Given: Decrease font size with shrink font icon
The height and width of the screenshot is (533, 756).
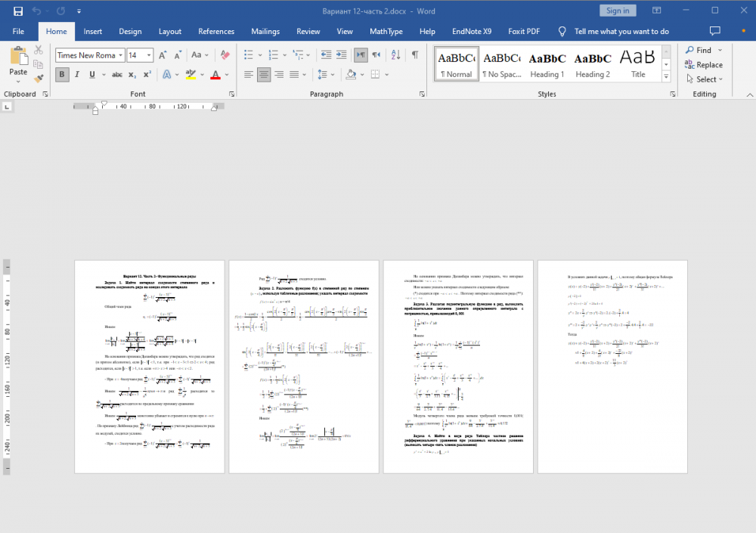Looking at the screenshot, I should pos(178,55).
